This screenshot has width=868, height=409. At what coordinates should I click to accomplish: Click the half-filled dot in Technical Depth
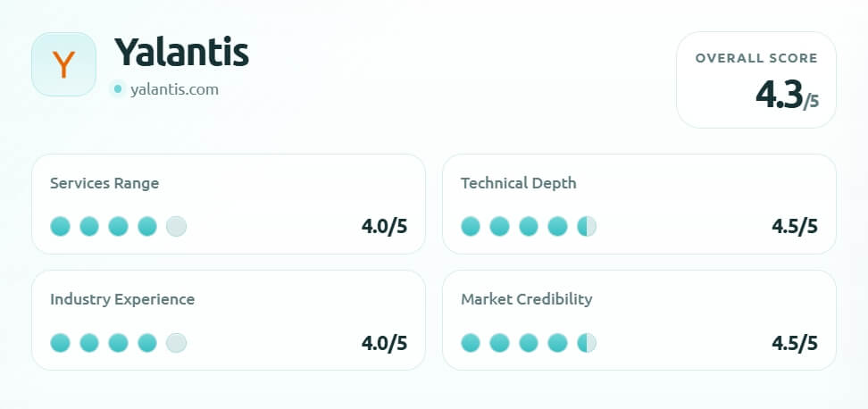tap(587, 226)
